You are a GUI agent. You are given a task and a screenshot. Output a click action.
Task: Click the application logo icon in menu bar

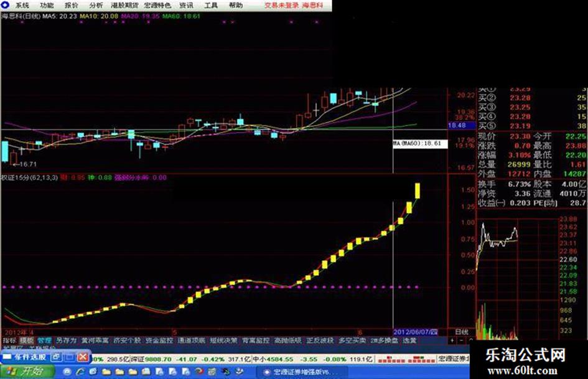(x=5, y=5)
